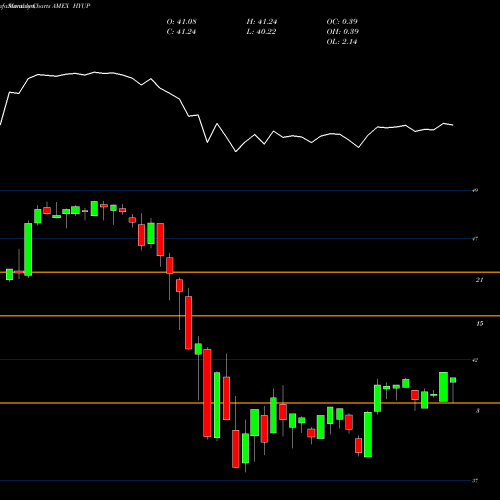This screenshot has height=500, width=500.
Task: Select the OL: 2.14 reading
Action: pyautogui.click(x=342, y=42)
